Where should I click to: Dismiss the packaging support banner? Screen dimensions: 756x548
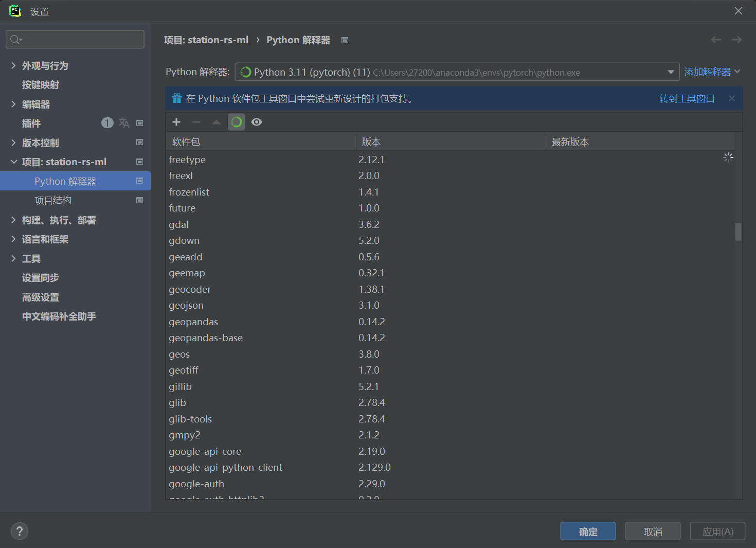[732, 98]
